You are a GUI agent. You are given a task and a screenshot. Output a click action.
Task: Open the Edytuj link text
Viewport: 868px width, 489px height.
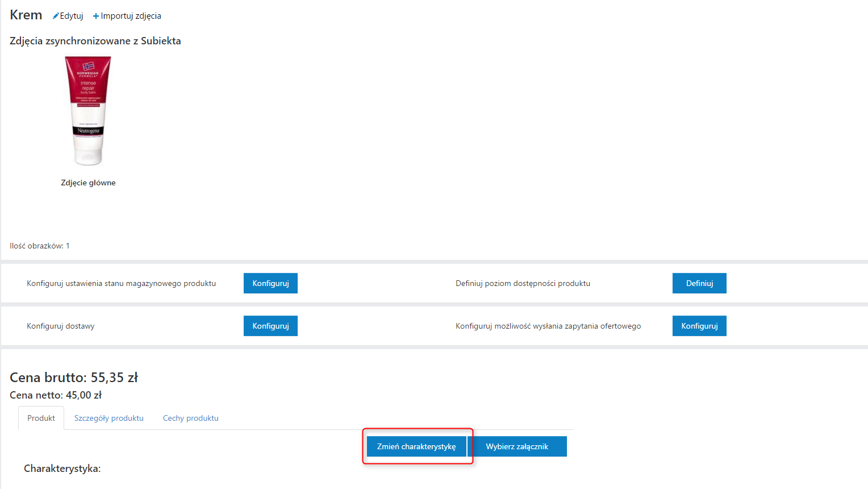72,16
